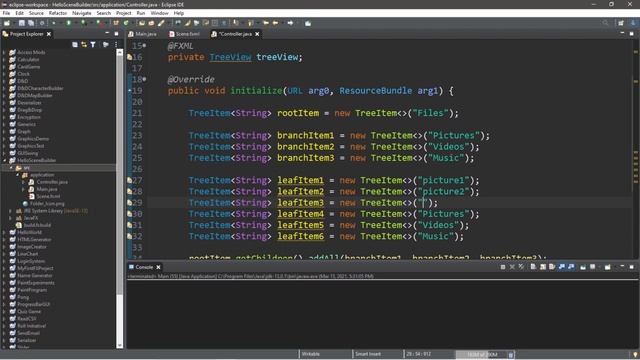Close the Project Explorer view
The width and height of the screenshot is (640, 360).
(x=49, y=34)
